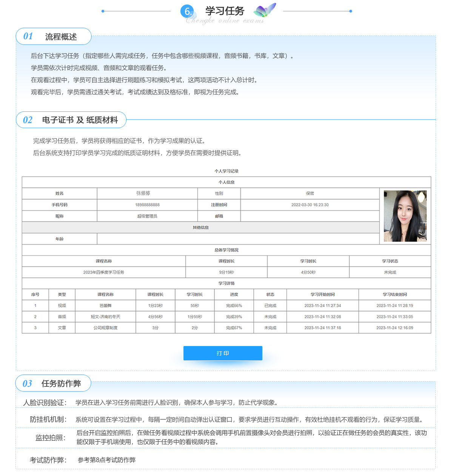453x476 pixels.
Task: Select the phone number 18988888888 cell
Action: coord(147,205)
